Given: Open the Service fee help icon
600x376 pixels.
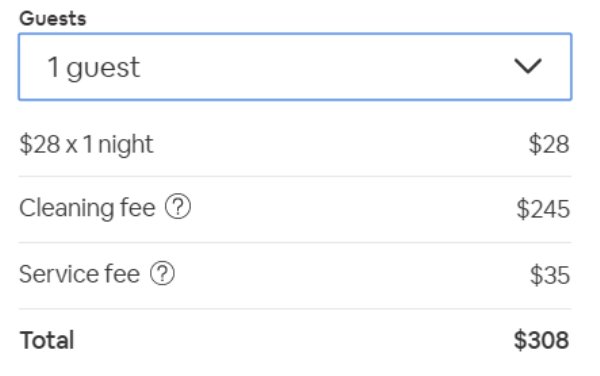Looking at the screenshot, I should tap(162, 273).
